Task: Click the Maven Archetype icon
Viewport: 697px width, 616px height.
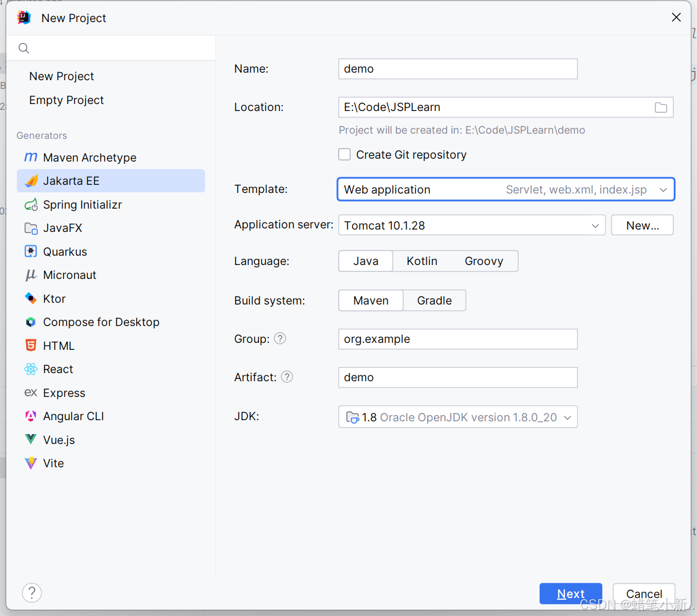Action: click(x=31, y=157)
